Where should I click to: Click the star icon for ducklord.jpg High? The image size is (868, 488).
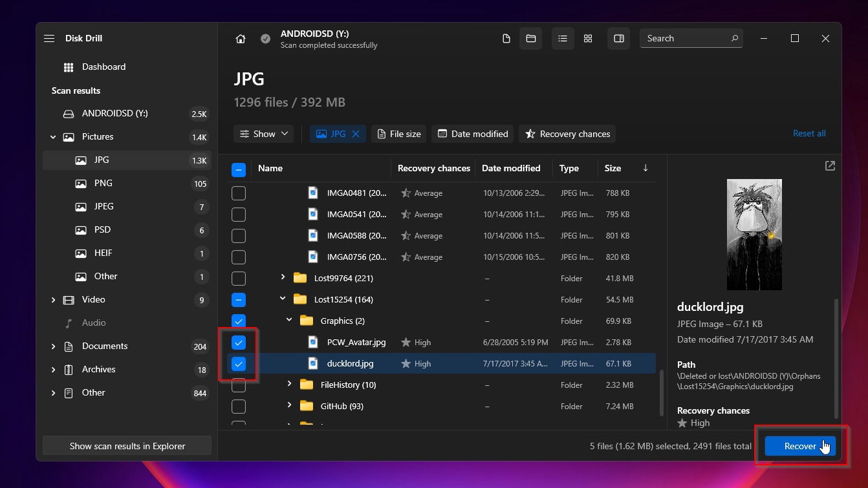[406, 364]
